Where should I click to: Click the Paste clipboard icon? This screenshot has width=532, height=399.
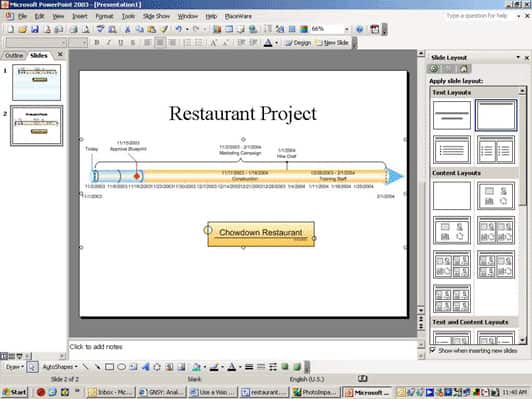pyautogui.click(x=151, y=29)
